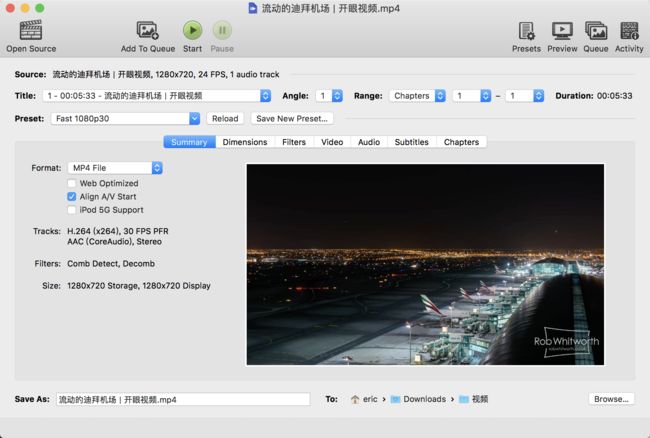Click the Add To Queue icon
Screen dimensions: 650x438
point(148,30)
